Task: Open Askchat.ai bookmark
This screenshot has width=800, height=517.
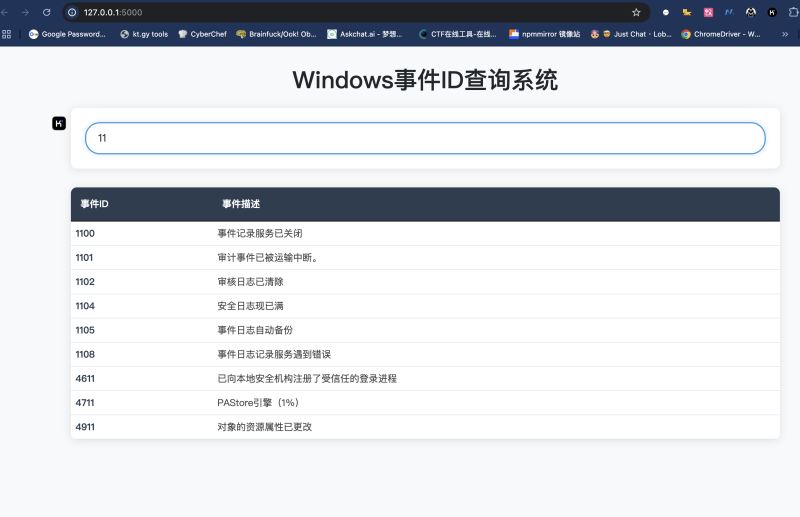Action: (365, 34)
